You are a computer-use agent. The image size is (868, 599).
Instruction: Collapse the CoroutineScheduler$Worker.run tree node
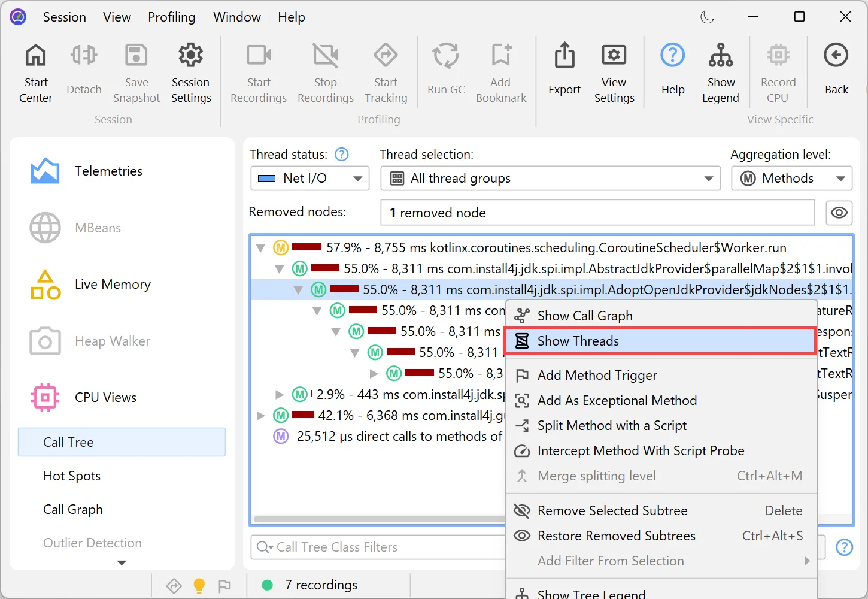click(260, 247)
